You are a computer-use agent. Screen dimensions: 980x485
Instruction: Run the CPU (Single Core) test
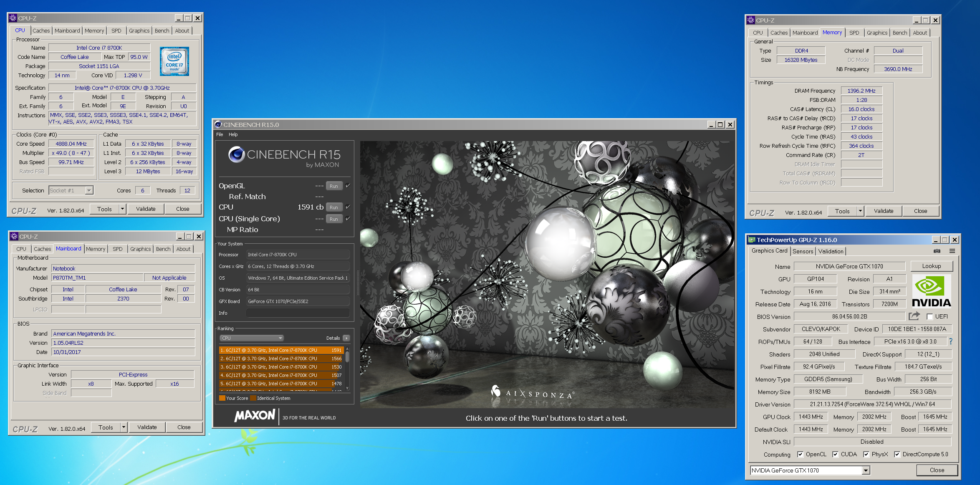click(x=334, y=219)
